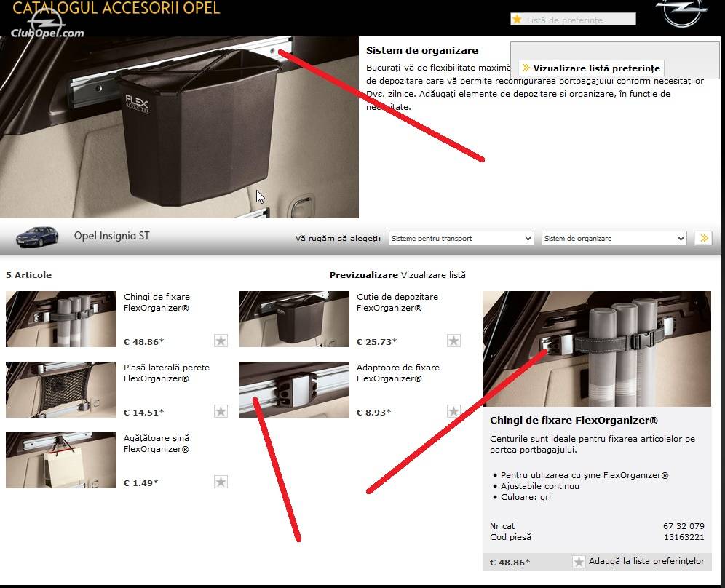Open Plasă laterală perete thumbnail
The width and height of the screenshot is (725, 588).
[x=61, y=389]
